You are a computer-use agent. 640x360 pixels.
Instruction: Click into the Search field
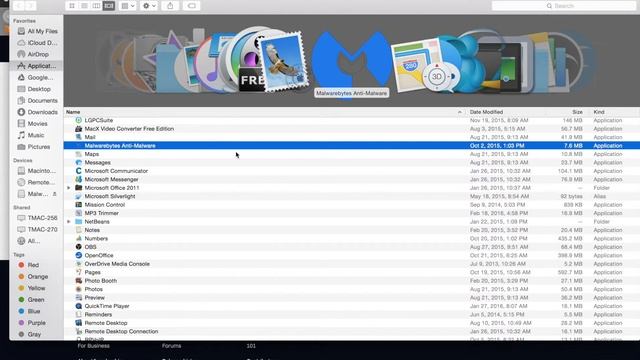tap(564, 6)
